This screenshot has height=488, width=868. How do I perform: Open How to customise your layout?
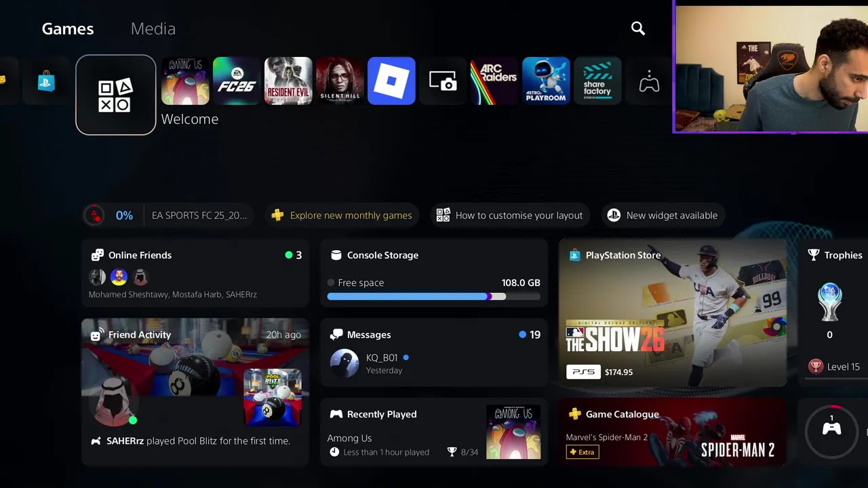[x=510, y=216]
